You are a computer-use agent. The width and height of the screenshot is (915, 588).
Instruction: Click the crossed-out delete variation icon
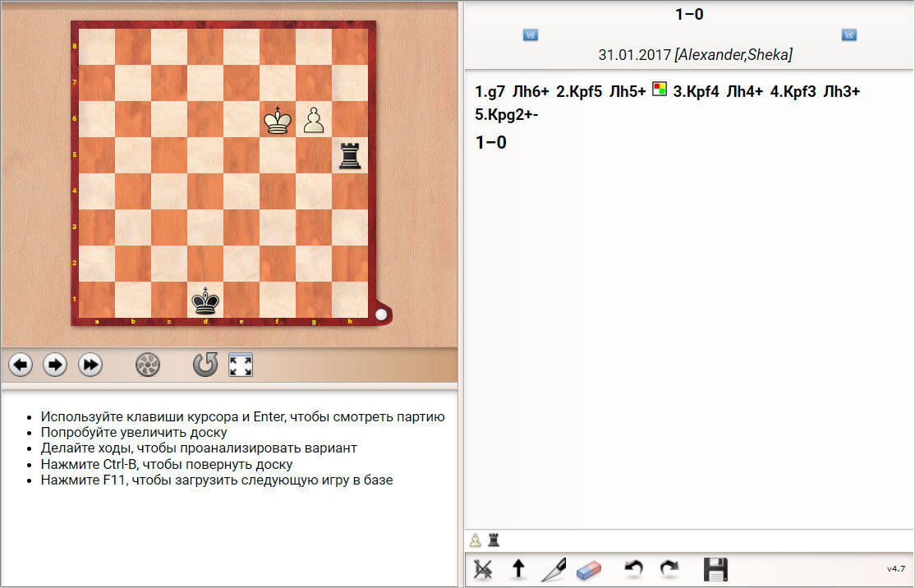483,569
